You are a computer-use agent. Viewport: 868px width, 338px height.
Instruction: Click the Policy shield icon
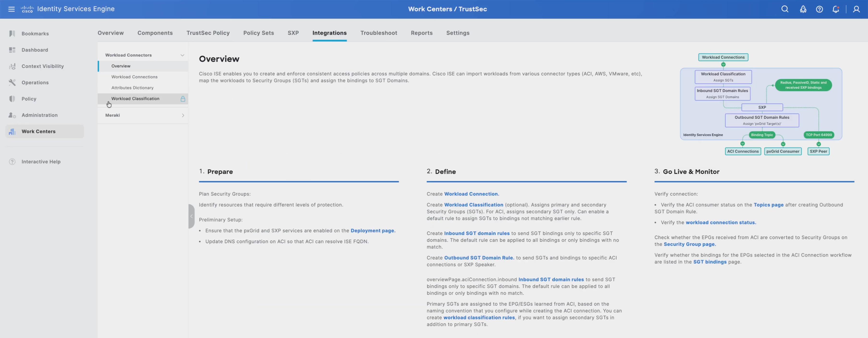[12, 99]
